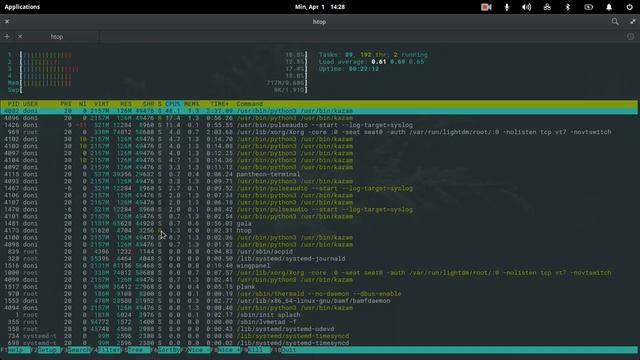Open the microphone indicator in the top panel
The height and width of the screenshot is (360, 640).
507,7
